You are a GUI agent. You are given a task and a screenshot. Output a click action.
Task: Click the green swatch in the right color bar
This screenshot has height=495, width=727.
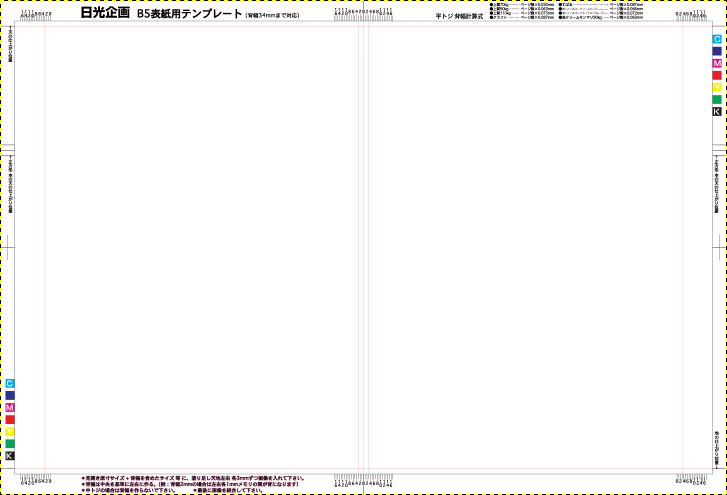click(717, 99)
